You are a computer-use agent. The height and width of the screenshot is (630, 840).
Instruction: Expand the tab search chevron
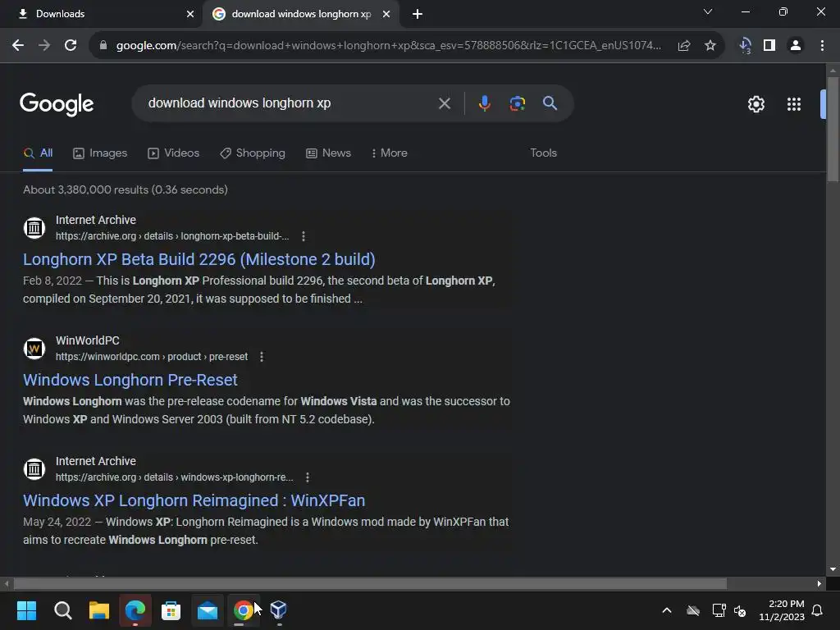point(708,11)
